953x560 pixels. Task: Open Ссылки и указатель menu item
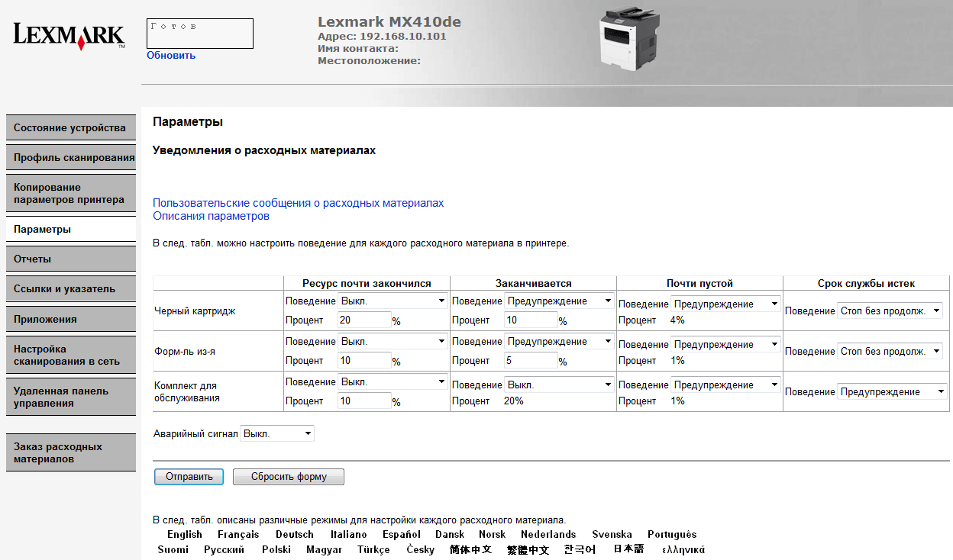coord(71,288)
